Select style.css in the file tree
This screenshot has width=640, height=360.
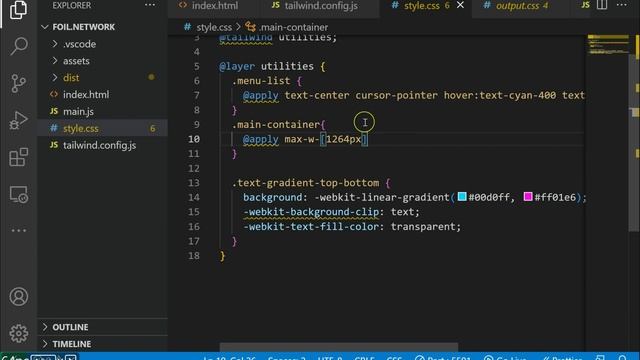tap(80, 129)
